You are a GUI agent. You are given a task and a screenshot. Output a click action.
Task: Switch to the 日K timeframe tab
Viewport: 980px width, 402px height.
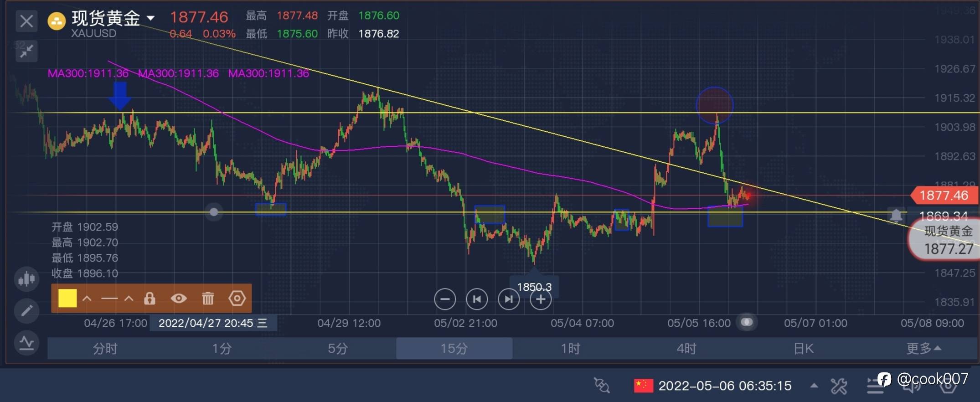point(803,349)
